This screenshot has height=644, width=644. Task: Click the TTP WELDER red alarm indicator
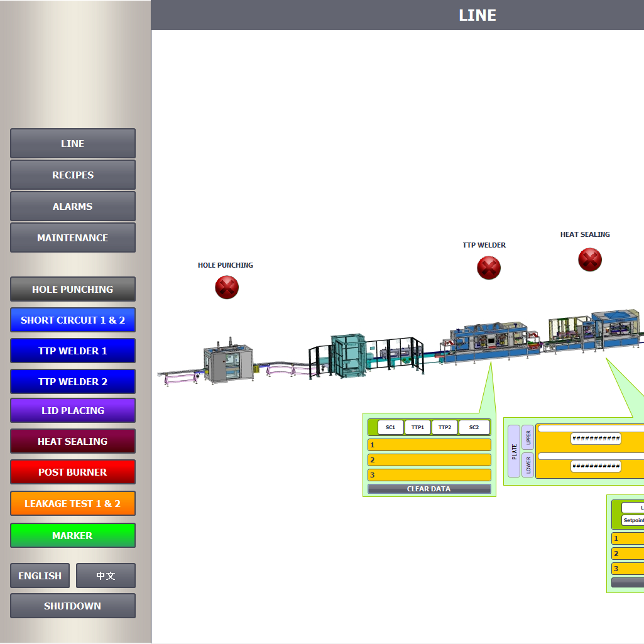pyautogui.click(x=489, y=268)
